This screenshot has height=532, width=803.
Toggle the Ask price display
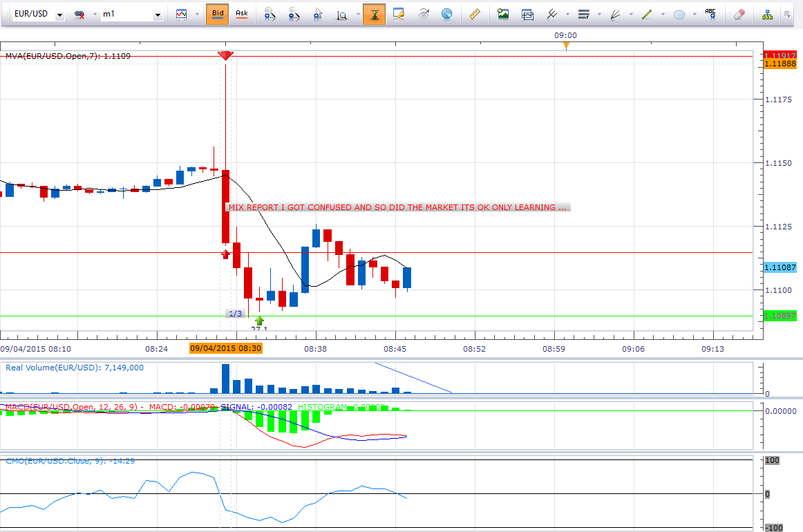click(241, 14)
